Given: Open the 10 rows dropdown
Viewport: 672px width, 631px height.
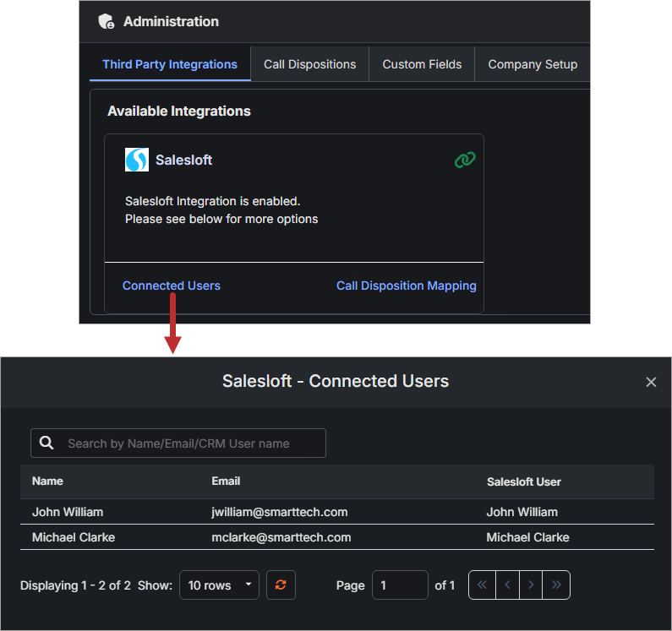Looking at the screenshot, I should point(219,585).
